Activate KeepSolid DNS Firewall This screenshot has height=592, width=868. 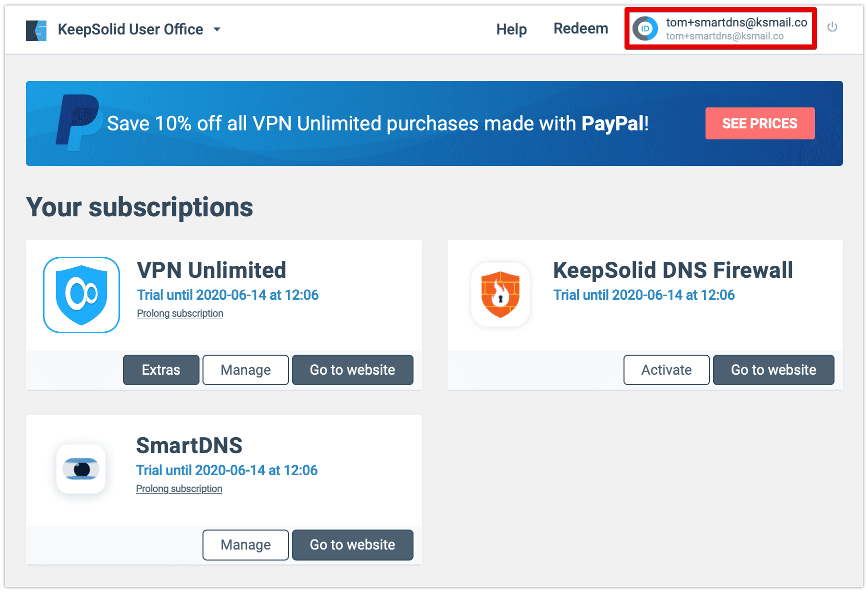coord(666,370)
